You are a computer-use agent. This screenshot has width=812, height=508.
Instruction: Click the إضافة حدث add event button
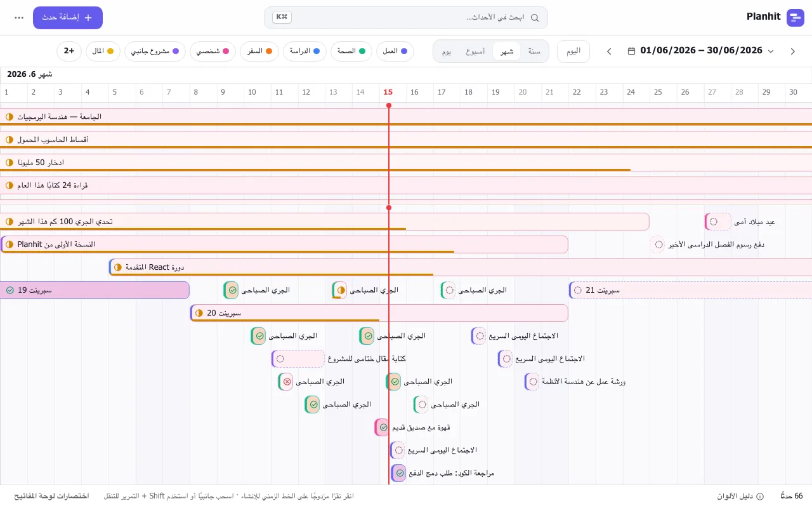68,18
